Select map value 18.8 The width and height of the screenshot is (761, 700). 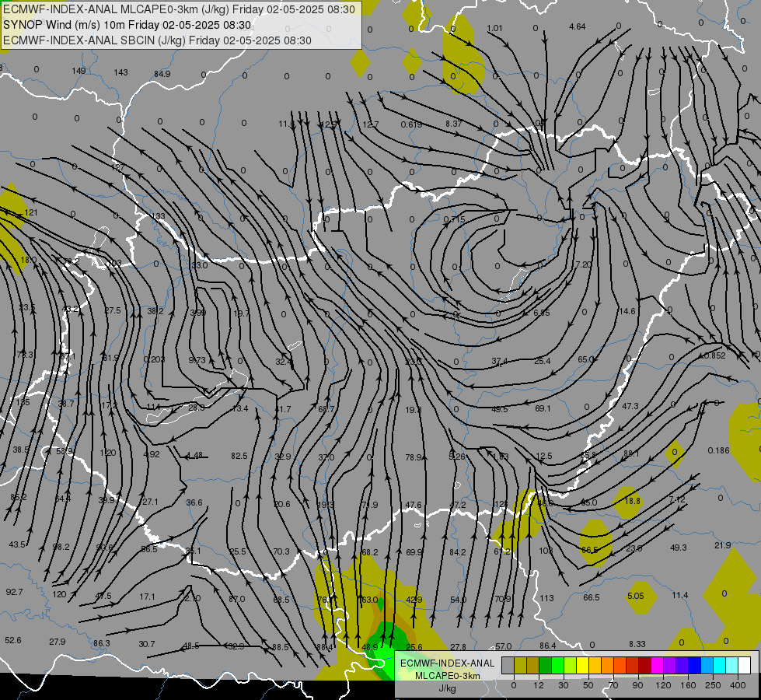point(633,501)
